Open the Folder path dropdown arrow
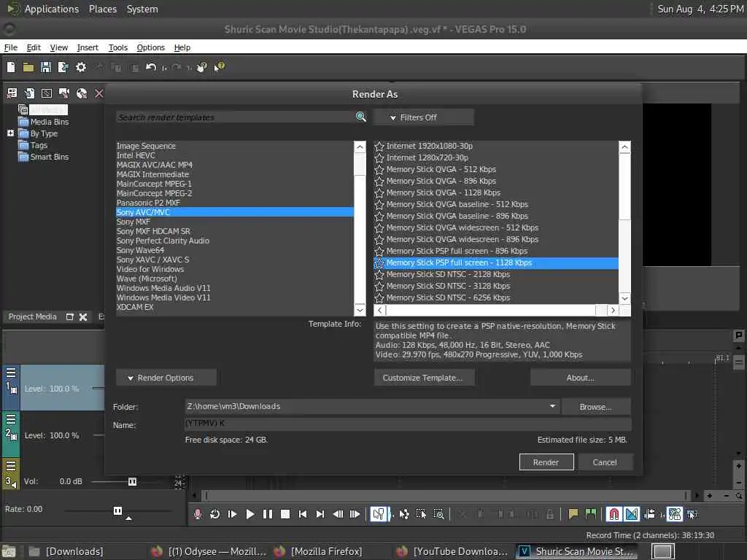This screenshot has height=560, width=747. 552,406
